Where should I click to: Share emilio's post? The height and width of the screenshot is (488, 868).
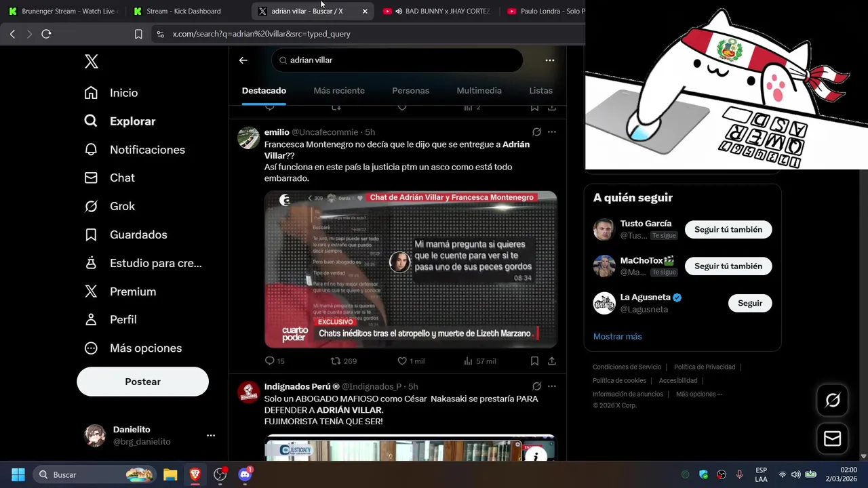552,361
